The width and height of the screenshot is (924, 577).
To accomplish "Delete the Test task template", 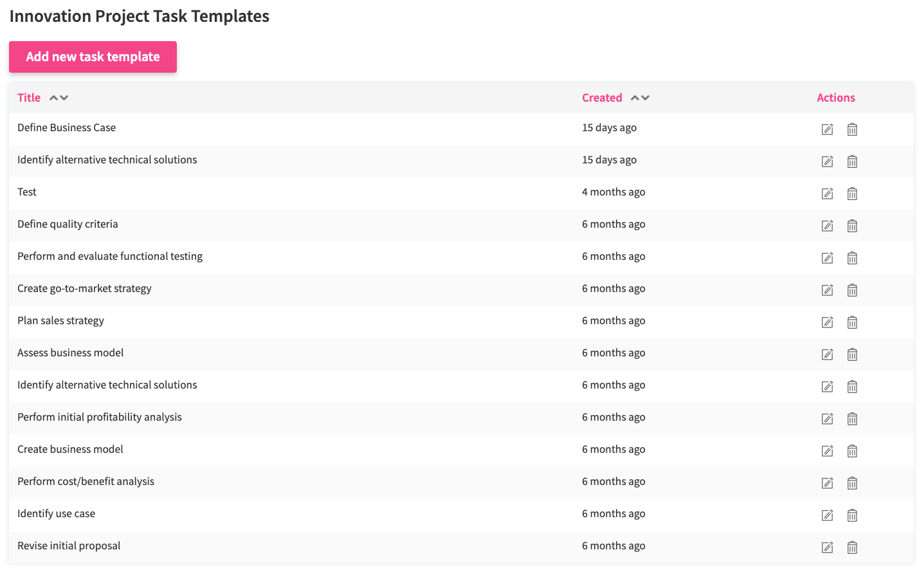I will click(852, 194).
